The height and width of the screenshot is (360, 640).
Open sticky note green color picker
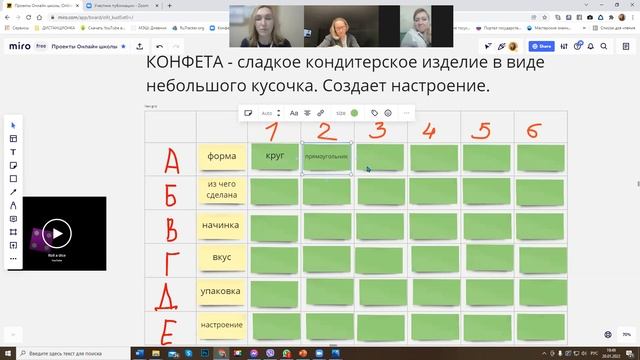pyautogui.click(x=354, y=113)
